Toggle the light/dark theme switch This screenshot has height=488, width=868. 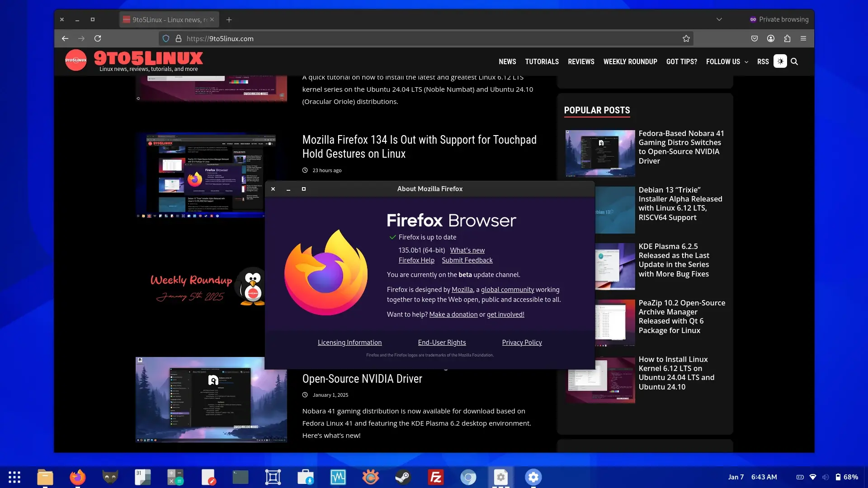[x=780, y=61]
